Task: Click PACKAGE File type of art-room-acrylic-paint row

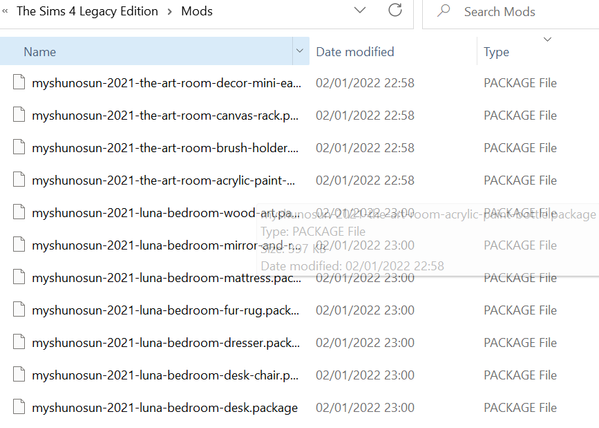Action: click(520, 180)
